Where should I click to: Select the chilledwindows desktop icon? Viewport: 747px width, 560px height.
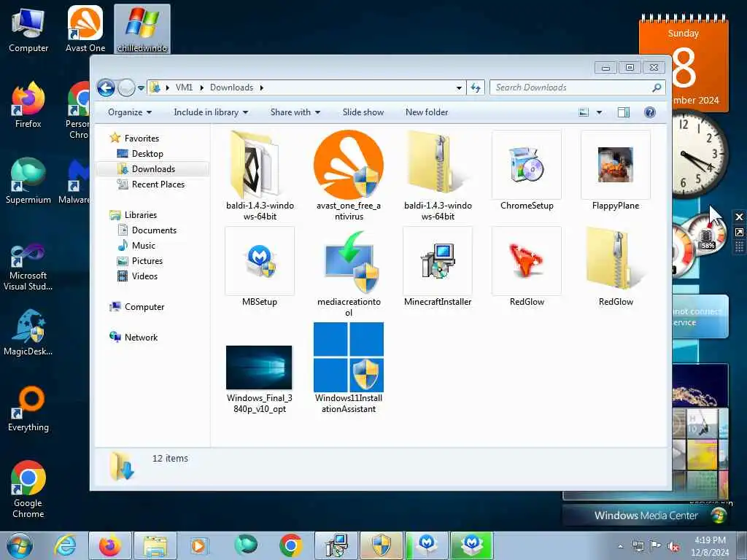pyautogui.click(x=142, y=29)
